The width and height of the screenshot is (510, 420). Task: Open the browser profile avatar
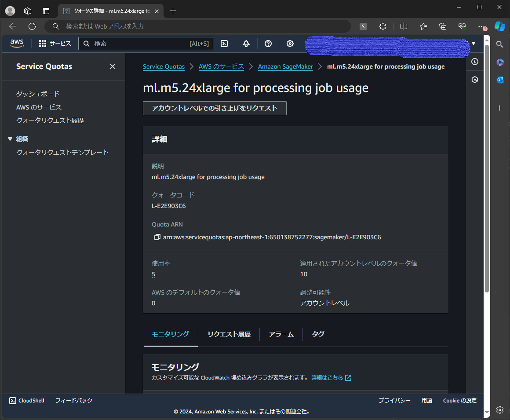tap(10, 11)
